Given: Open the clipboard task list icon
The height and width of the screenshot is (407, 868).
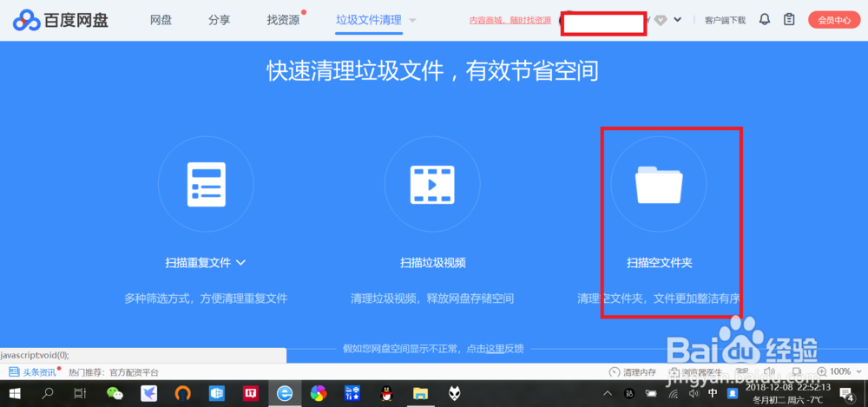Looking at the screenshot, I should tap(789, 20).
